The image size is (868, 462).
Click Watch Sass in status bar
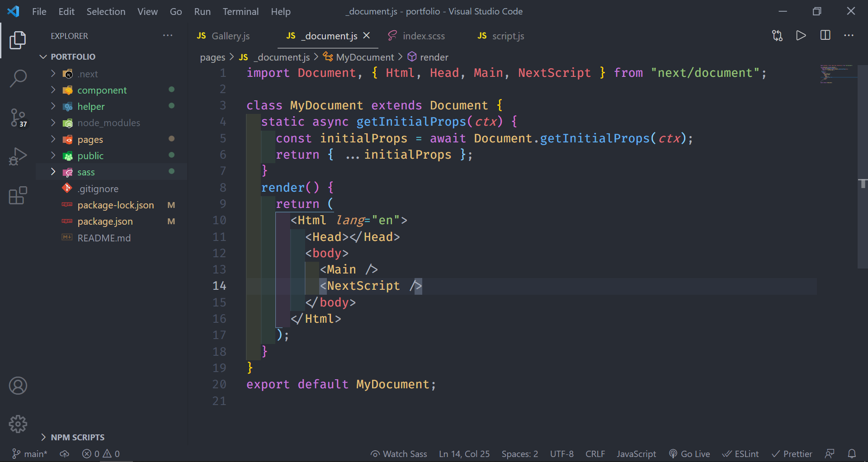[399, 454]
